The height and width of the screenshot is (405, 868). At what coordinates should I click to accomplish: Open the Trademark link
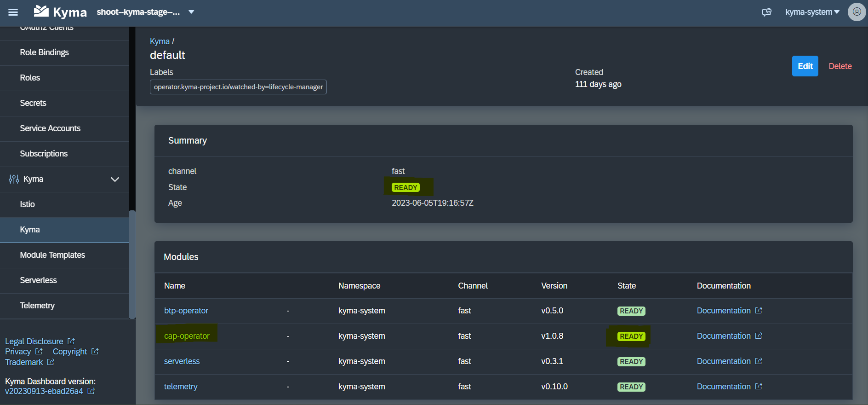24,362
